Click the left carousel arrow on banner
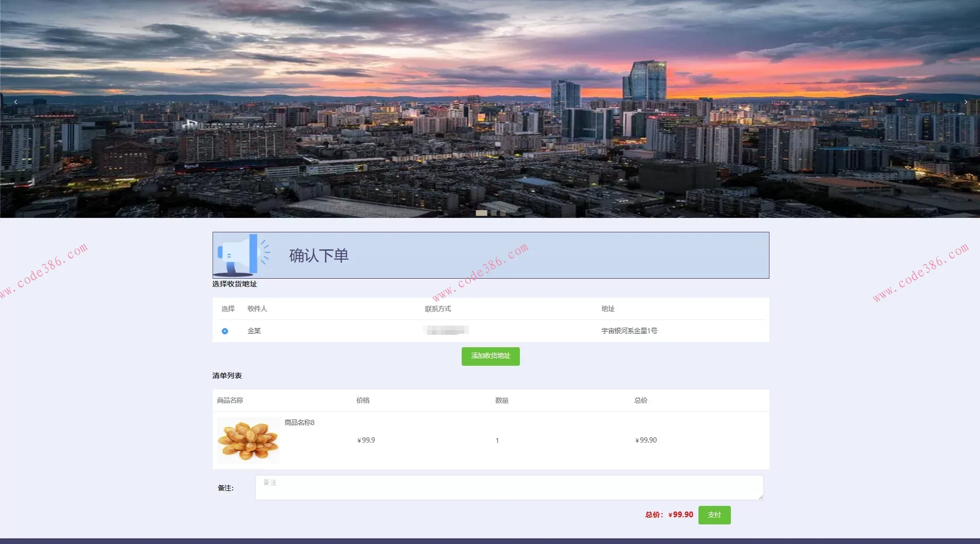 (15, 101)
